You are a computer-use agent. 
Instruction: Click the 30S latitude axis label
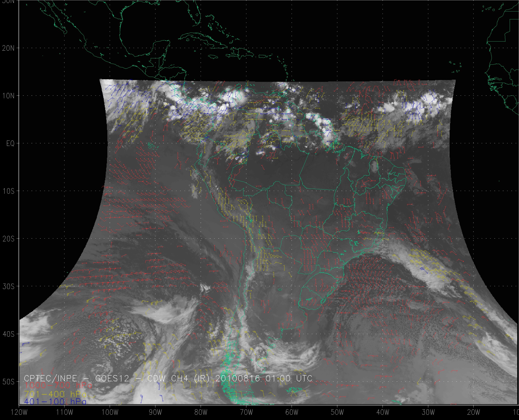click(8, 287)
